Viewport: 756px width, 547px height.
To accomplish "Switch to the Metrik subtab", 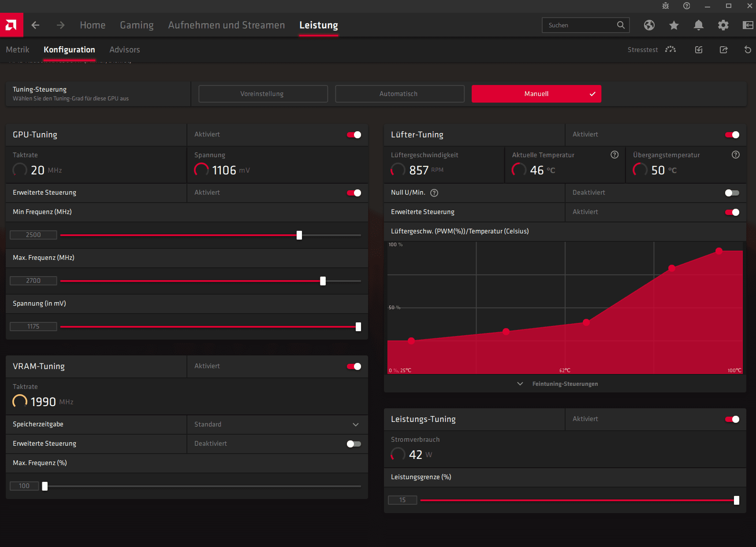I will click(x=18, y=50).
